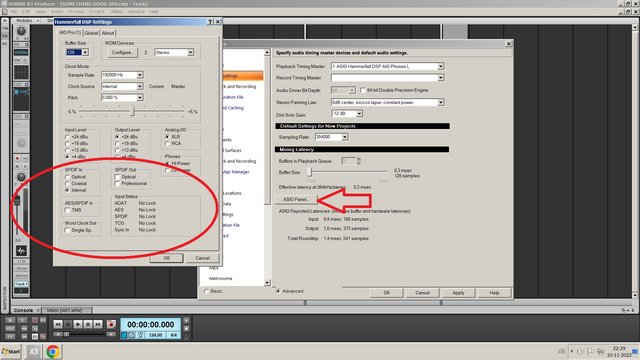Screen dimensions: 640x360
Task: Click the fast-forward transport button
Action: 98,324
